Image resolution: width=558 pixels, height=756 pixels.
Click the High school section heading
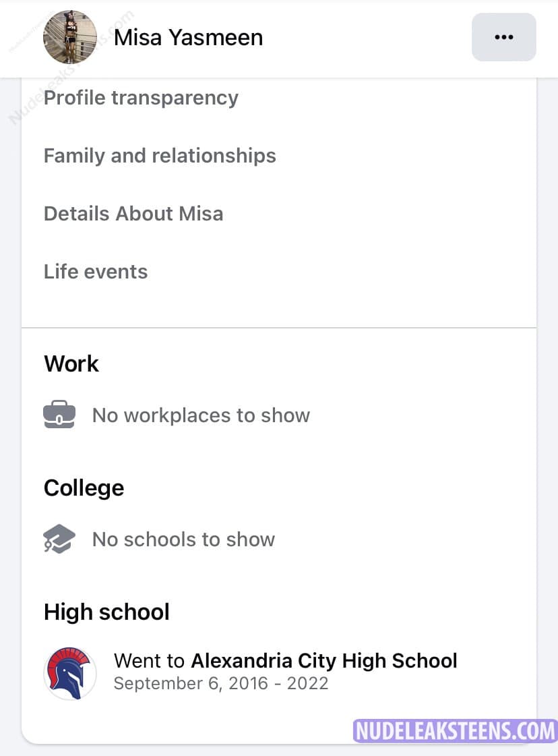[106, 612]
